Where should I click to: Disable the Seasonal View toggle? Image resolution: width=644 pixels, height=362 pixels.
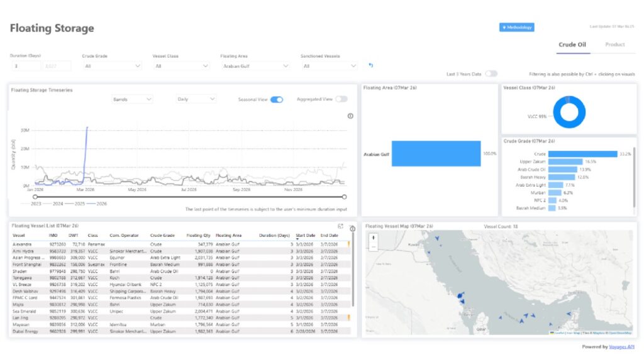click(x=276, y=99)
